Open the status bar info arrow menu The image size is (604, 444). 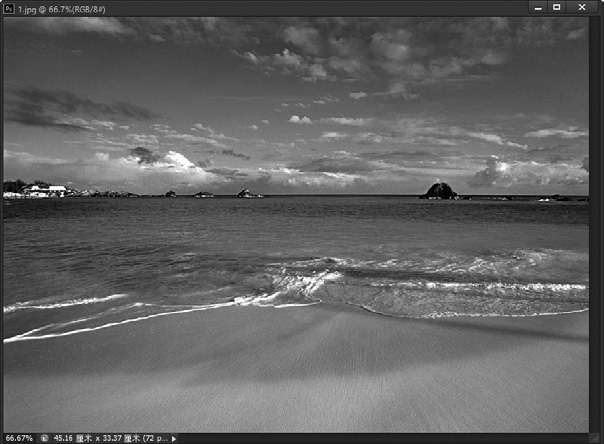174,438
